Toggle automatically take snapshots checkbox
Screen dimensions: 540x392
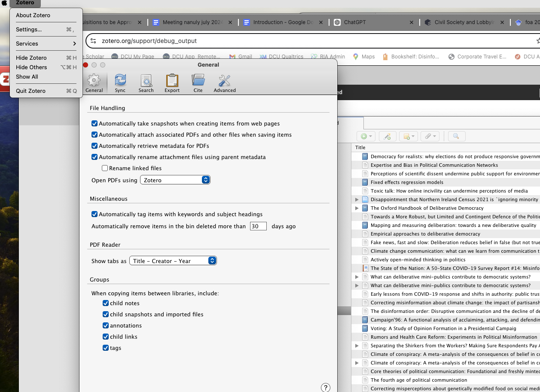pos(95,123)
